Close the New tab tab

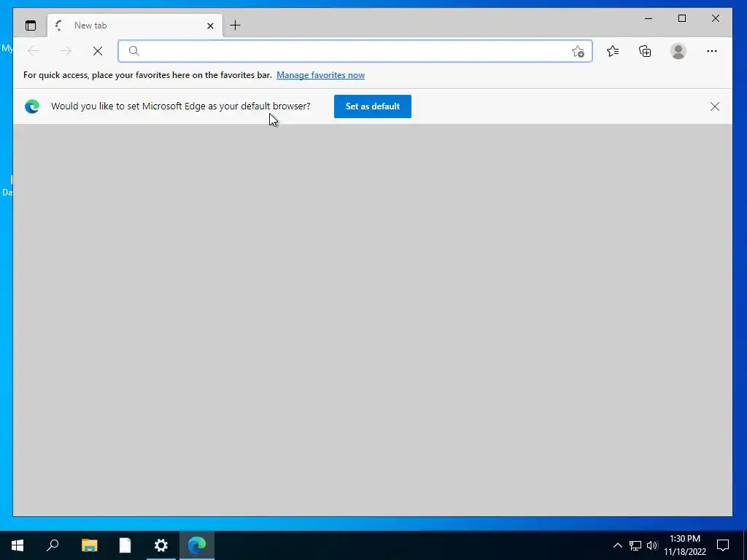click(x=210, y=26)
